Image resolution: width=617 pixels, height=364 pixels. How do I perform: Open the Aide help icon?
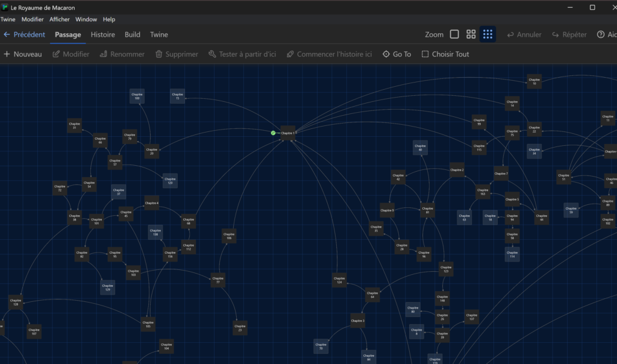(x=601, y=34)
